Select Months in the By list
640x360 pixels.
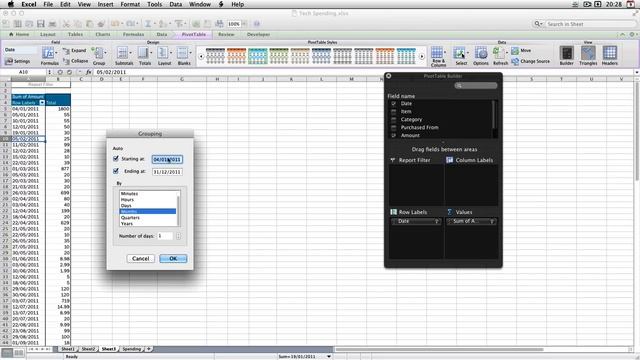click(x=148, y=211)
